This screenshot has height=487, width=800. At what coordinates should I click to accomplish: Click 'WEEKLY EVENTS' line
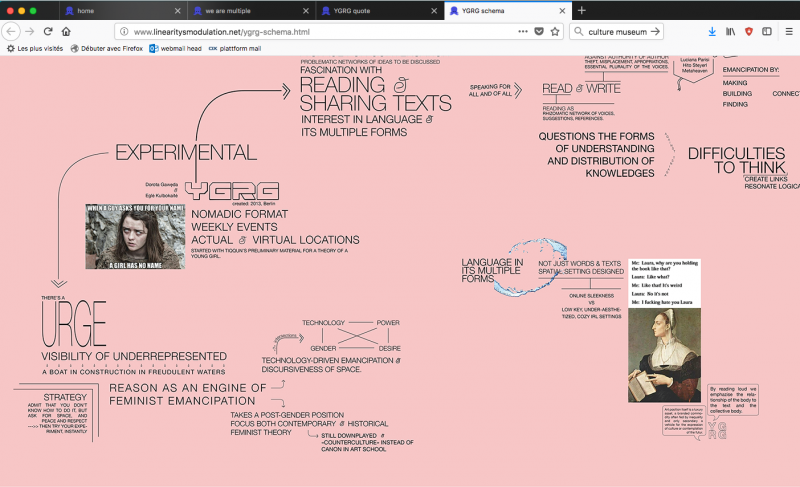click(234, 227)
